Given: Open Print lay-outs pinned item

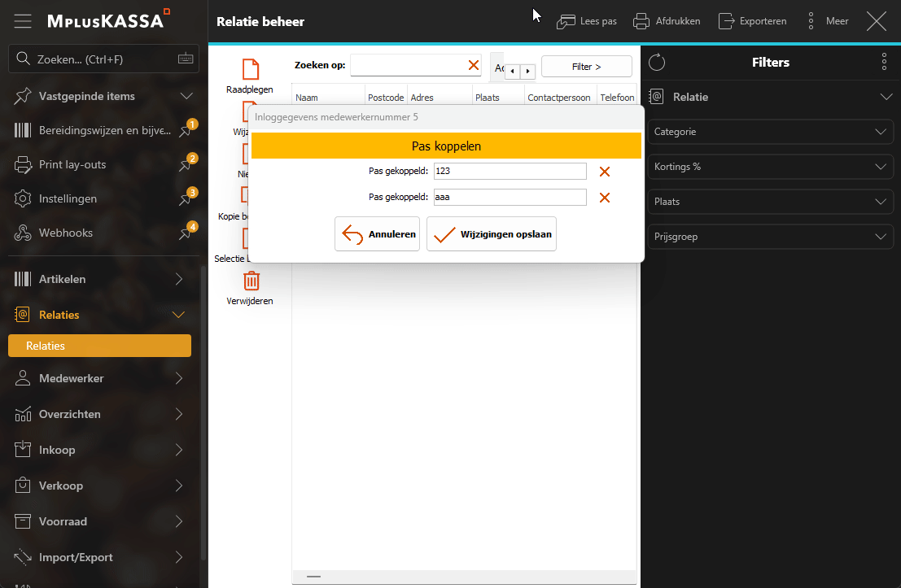Looking at the screenshot, I should coord(72,164).
